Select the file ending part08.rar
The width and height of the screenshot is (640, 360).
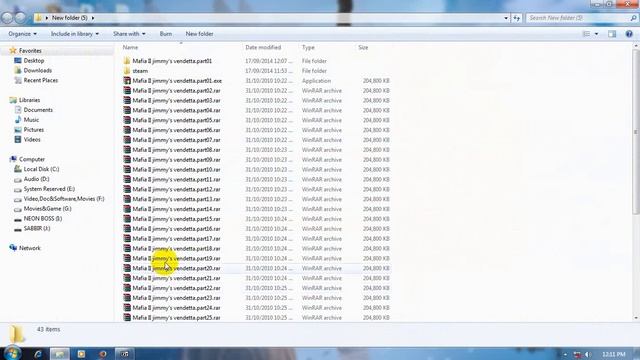tap(176, 150)
